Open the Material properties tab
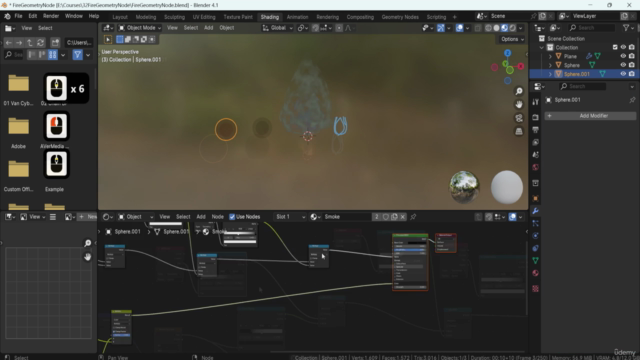The width and height of the screenshot is (640, 360). [536, 273]
